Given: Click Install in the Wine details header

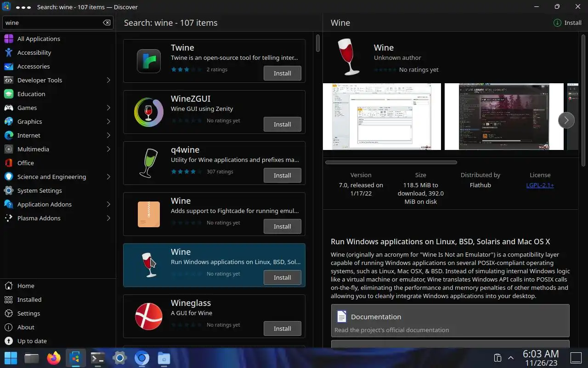Looking at the screenshot, I should [568, 23].
